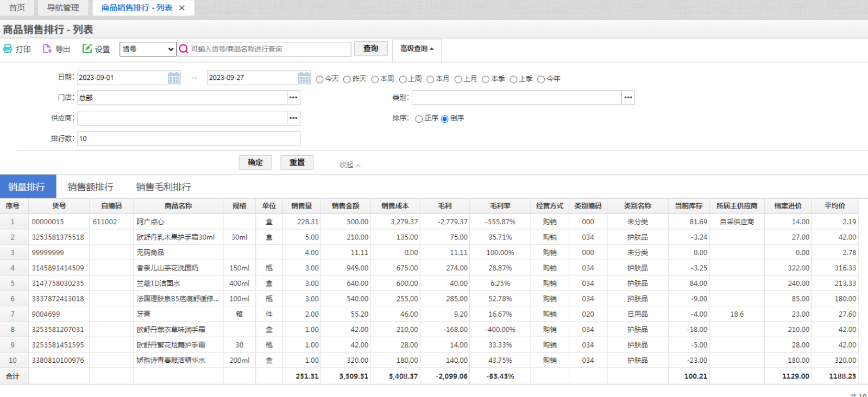
Task: Select the 今天 date radio button
Action: click(x=319, y=79)
